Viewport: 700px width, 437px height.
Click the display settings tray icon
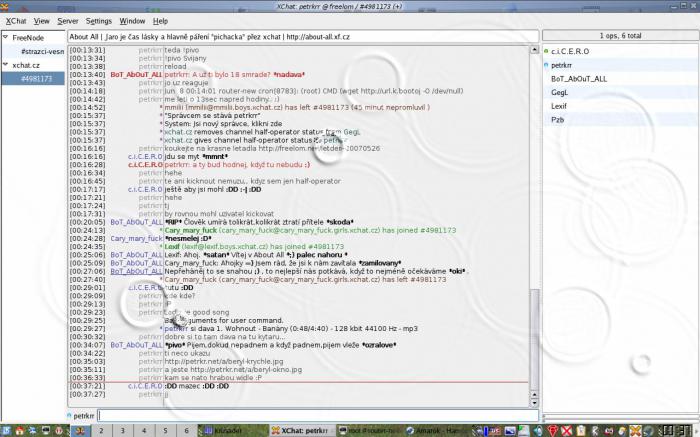click(x=510, y=431)
